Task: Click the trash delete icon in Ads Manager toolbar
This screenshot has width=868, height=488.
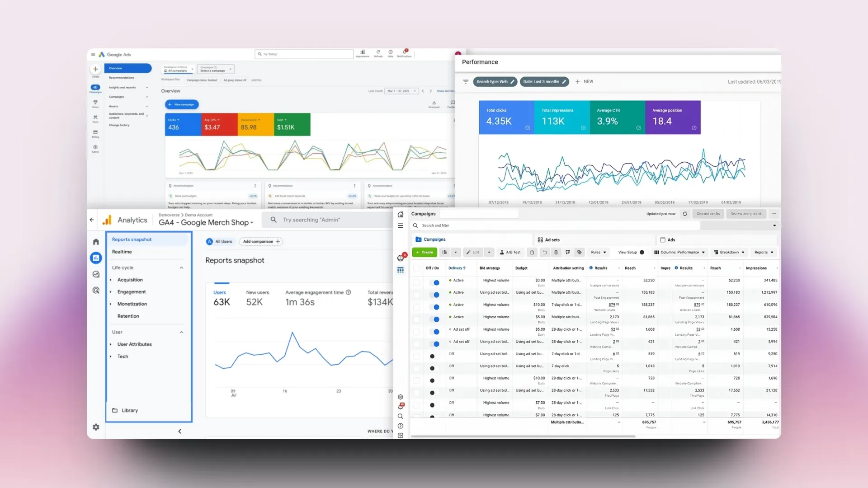Action: pos(556,253)
